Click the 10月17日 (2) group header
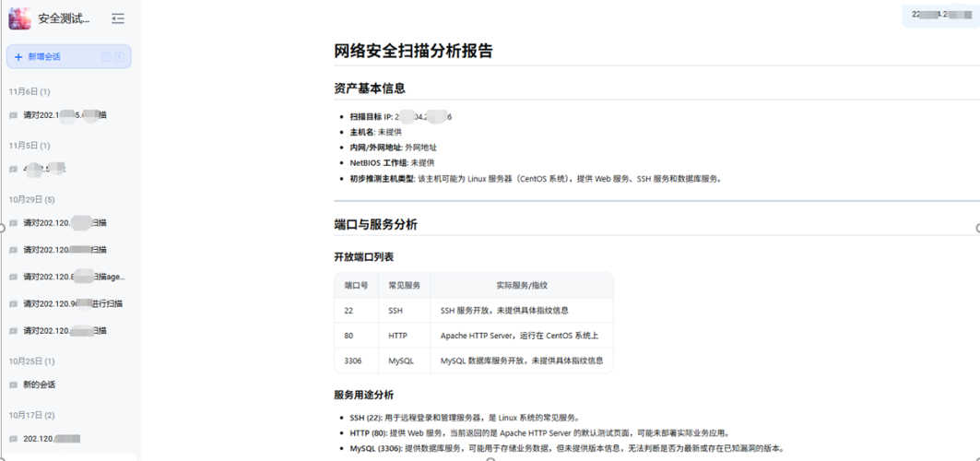 tap(32, 415)
